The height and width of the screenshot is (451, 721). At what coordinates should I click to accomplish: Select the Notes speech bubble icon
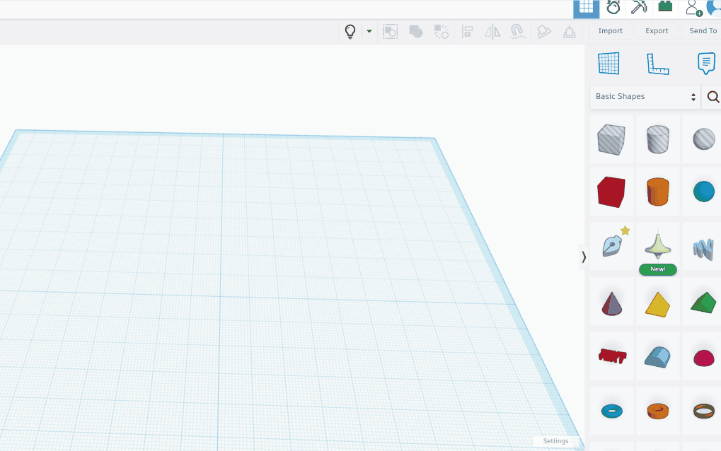pos(706,63)
